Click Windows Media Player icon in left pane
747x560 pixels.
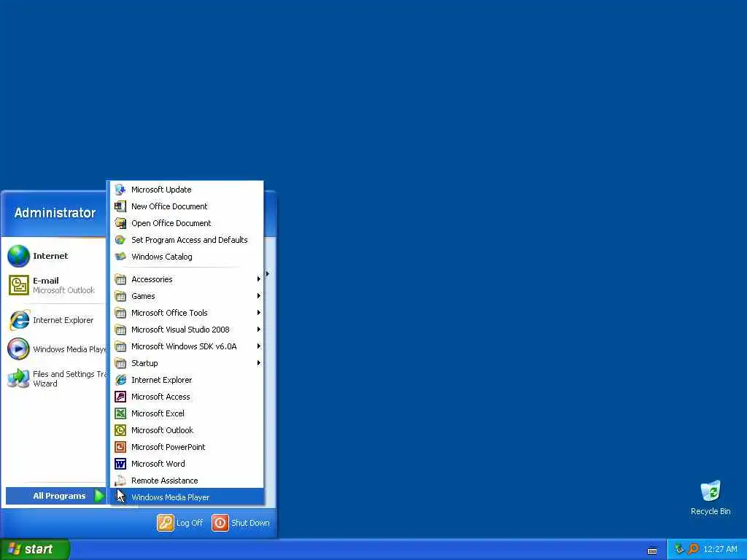click(x=18, y=349)
